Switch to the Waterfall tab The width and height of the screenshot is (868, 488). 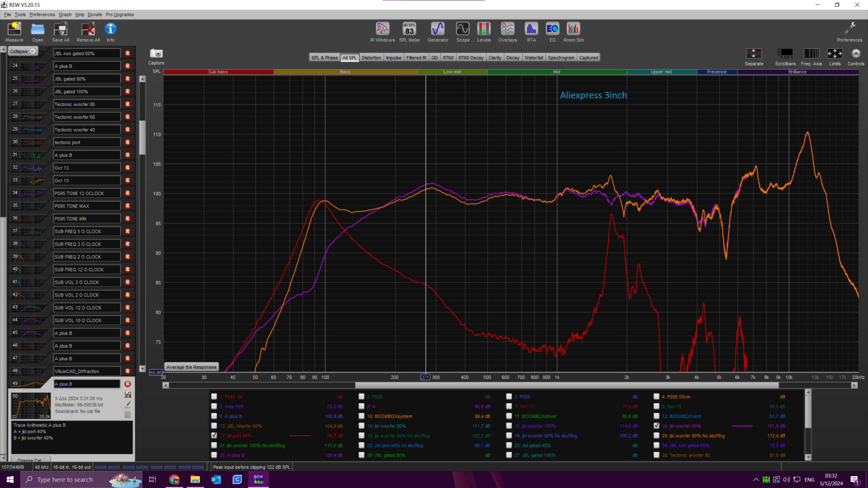pyautogui.click(x=534, y=58)
